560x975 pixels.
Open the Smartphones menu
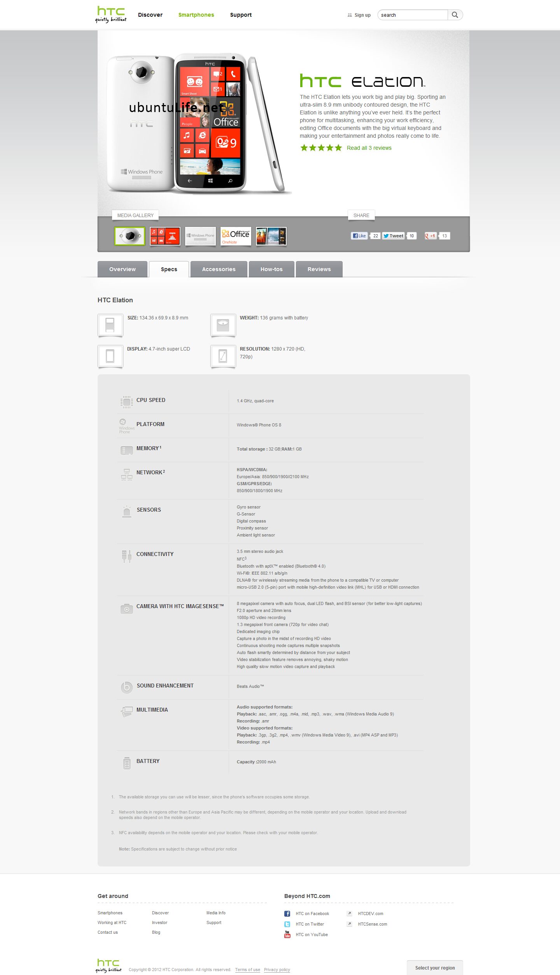pyautogui.click(x=196, y=15)
